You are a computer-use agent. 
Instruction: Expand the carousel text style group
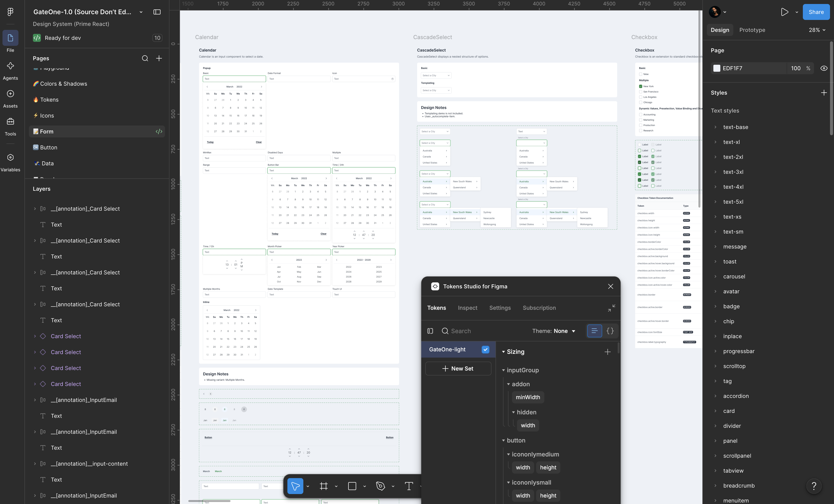(x=715, y=276)
